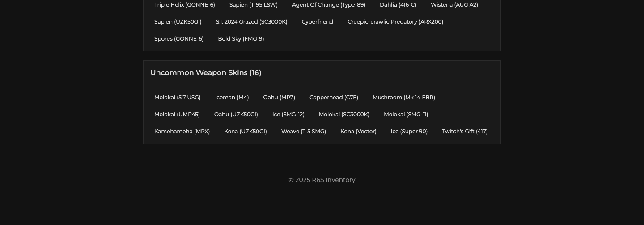Viewport: 644px width, 225px height.
Task: Open Agent Of Change (Type-89) skin
Action: click(328, 5)
